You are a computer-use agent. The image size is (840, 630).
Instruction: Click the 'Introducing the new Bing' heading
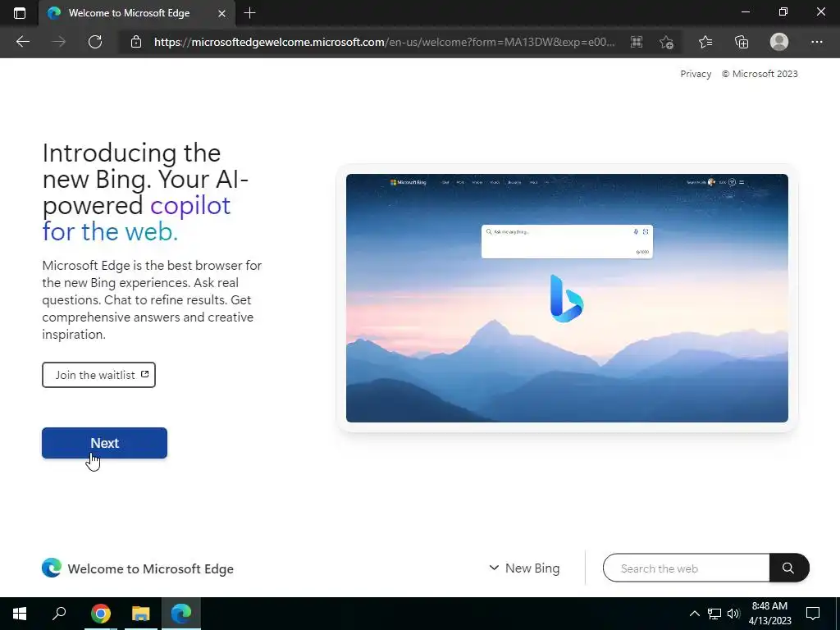pyautogui.click(x=145, y=192)
